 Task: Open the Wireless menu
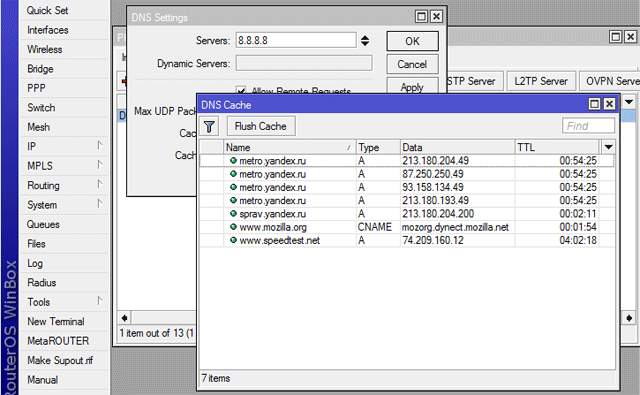click(44, 49)
